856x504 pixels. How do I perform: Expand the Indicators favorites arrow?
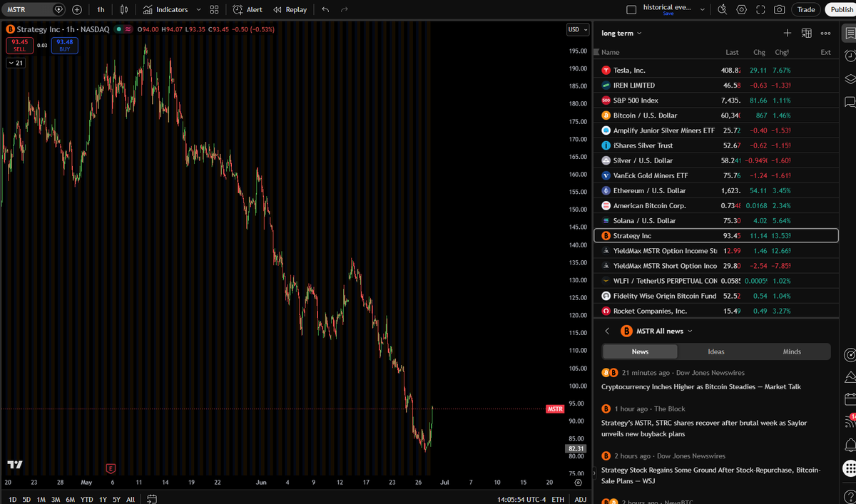pyautogui.click(x=198, y=10)
